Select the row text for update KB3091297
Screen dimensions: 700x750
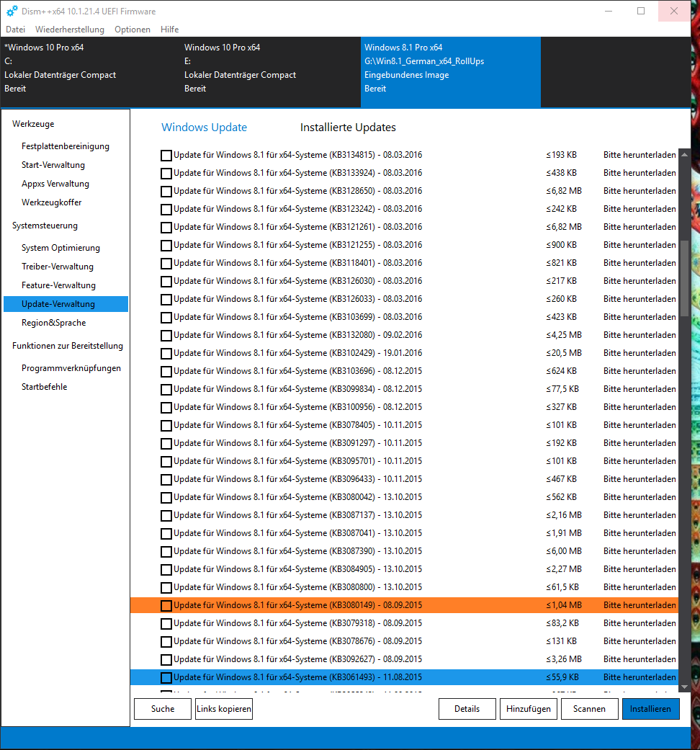[x=298, y=443]
